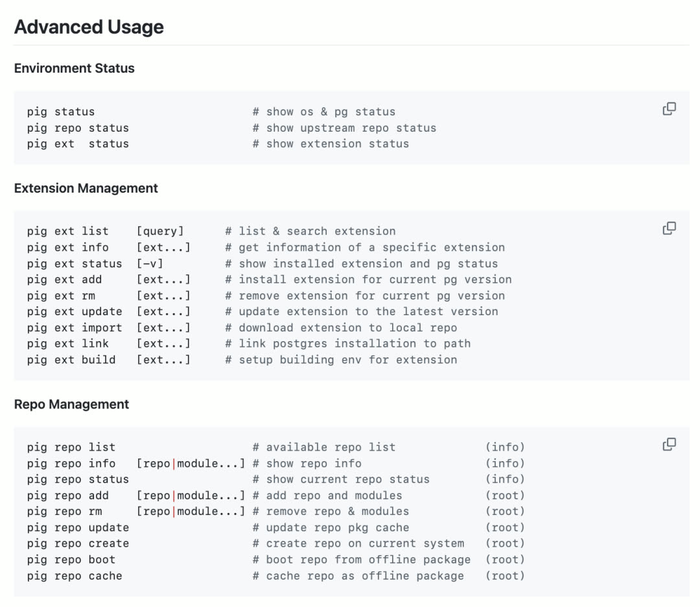
Task: Click the 'pig repo boot' command text
Action: pyautogui.click(x=71, y=560)
